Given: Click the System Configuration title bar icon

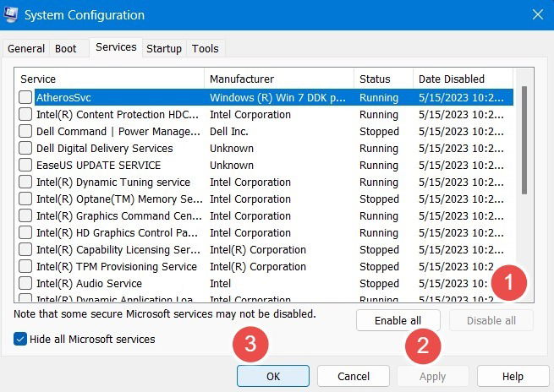Looking at the screenshot, I should 11,15.
